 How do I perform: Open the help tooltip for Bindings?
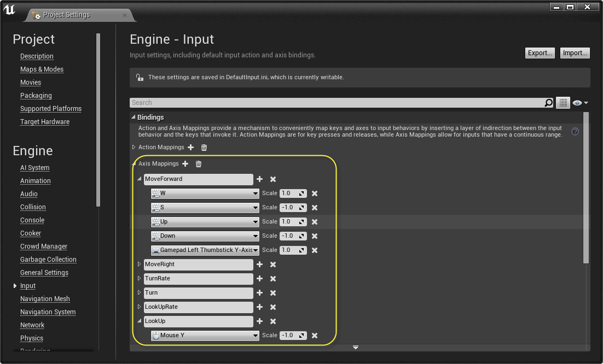pyautogui.click(x=575, y=132)
